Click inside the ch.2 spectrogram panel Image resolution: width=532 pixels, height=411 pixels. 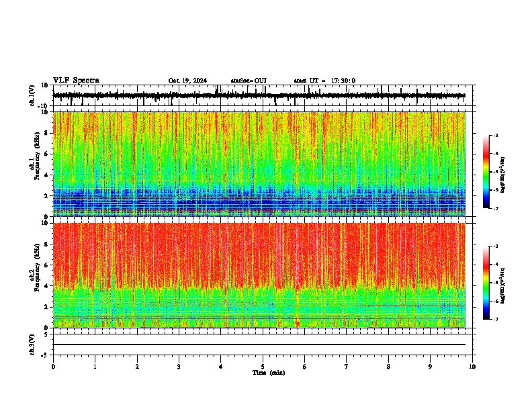pyautogui.click(x=259, y=275)
